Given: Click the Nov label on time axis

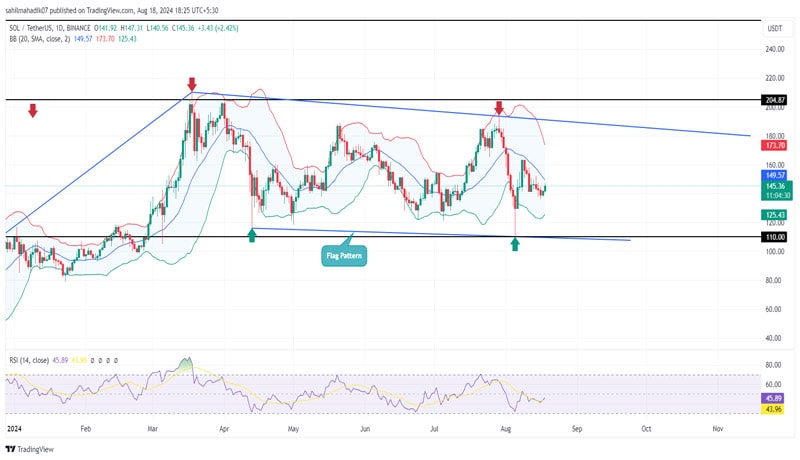Looking at the screenshot, I should (718, 429).
